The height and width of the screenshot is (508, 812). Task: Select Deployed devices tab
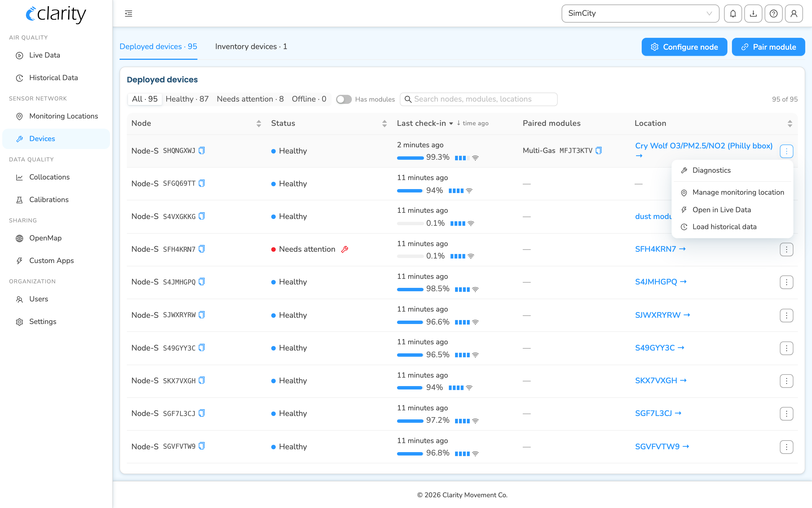point(158,47)
